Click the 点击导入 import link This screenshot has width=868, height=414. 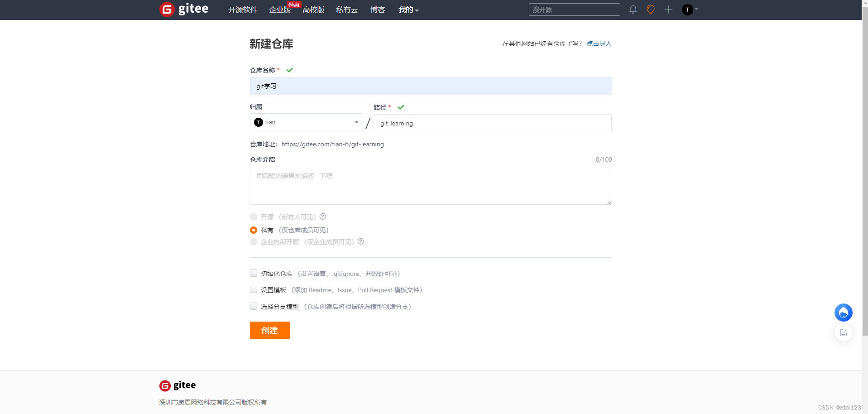[x=599, y=43]
